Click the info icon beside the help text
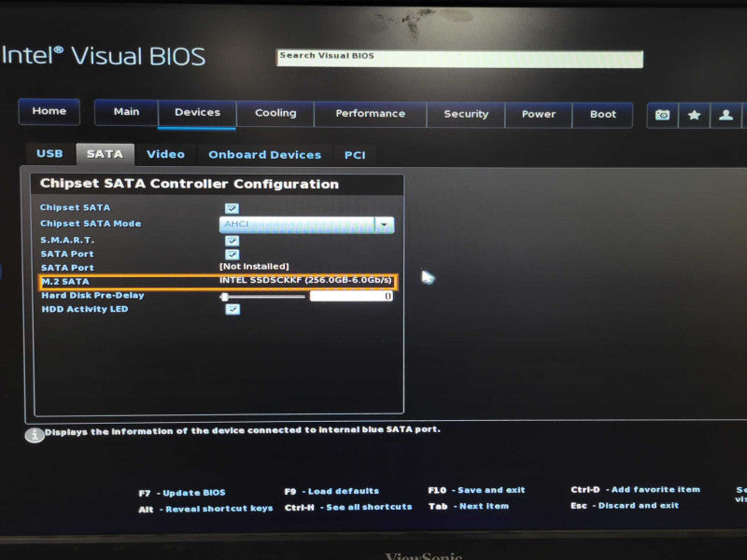Viewport: 747px width, 560px height. point(35,435)
